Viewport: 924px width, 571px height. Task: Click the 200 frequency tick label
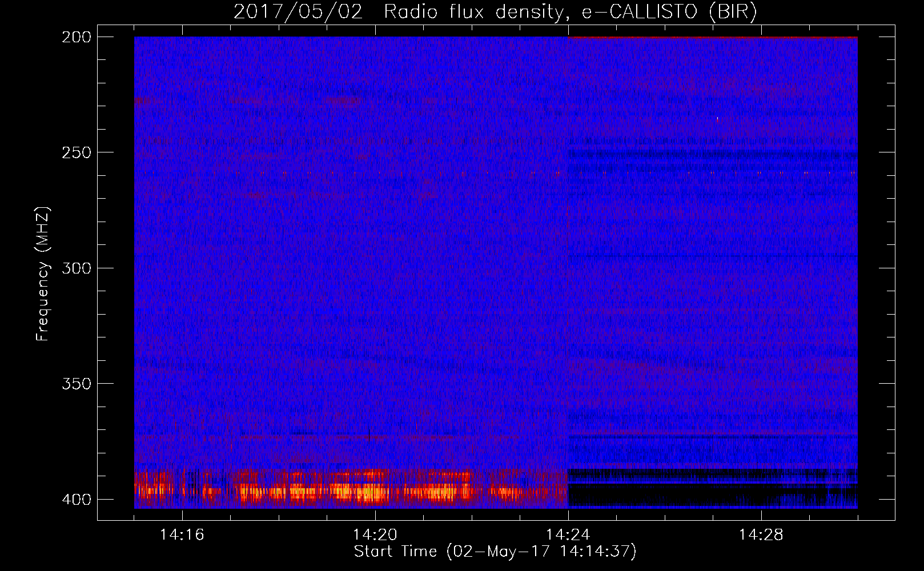76,37
